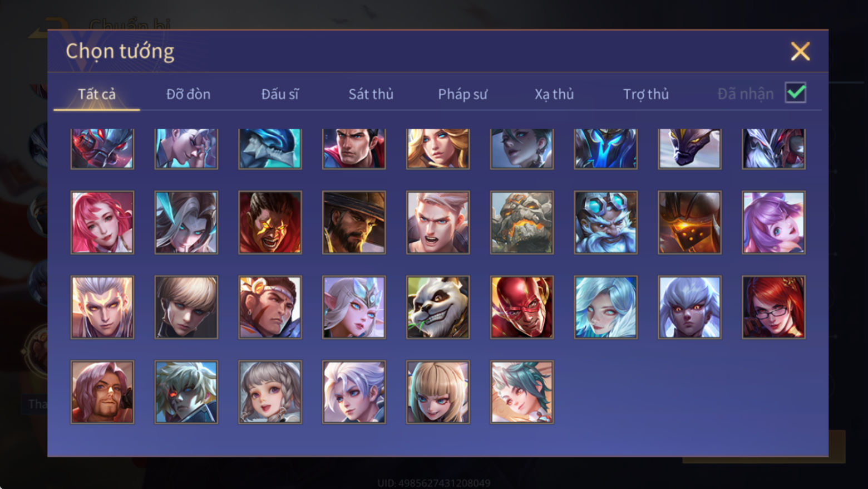
Task: Choose the purple-haired fairy hero portrait
Action: tap(773, 223)
